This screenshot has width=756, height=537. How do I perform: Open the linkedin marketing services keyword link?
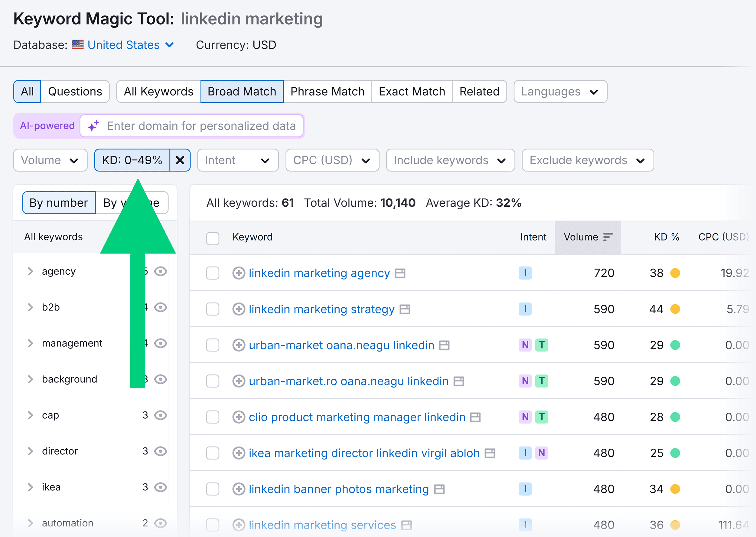click(x=321, y=525)
